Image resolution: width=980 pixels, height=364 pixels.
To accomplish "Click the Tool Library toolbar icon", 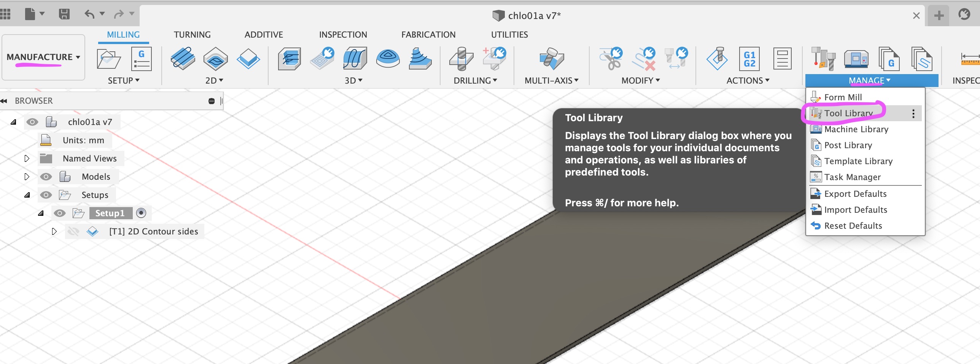I will tap(823, 59).
